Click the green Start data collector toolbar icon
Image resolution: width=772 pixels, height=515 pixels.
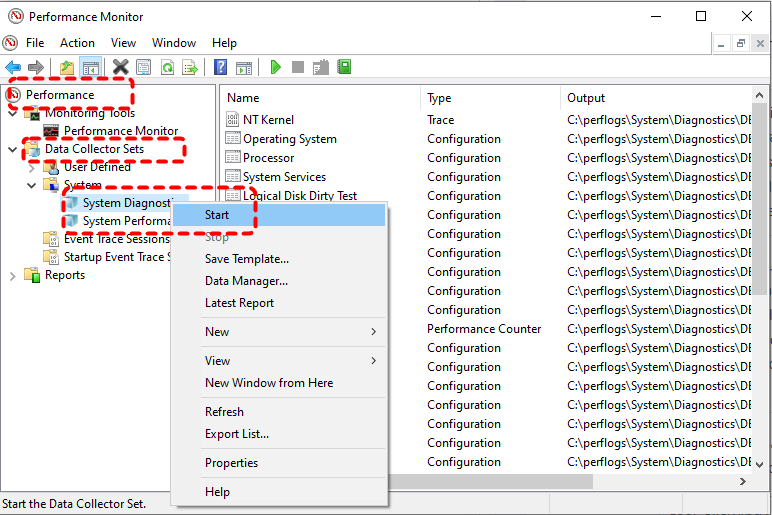275,67
